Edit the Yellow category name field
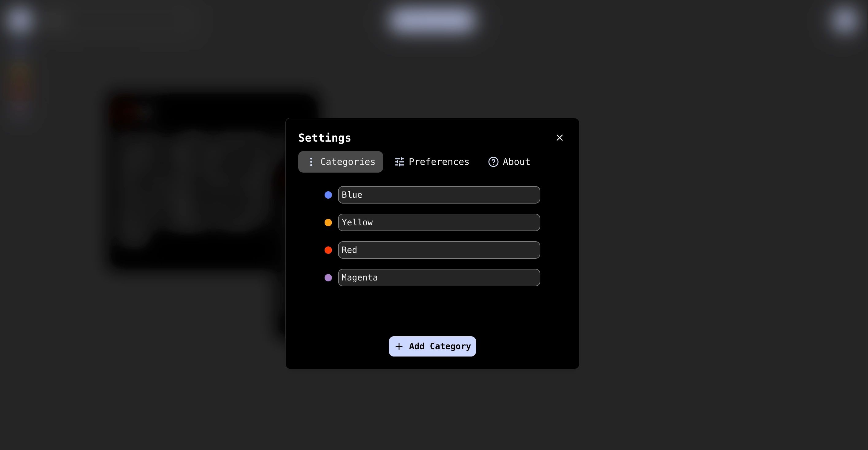 coord(439,223)
